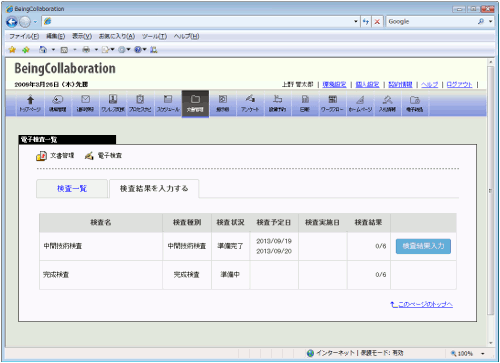Expand the Tools gear dropdown arrow
This screenshot has height=363, width=500.
tap(129, 50)
